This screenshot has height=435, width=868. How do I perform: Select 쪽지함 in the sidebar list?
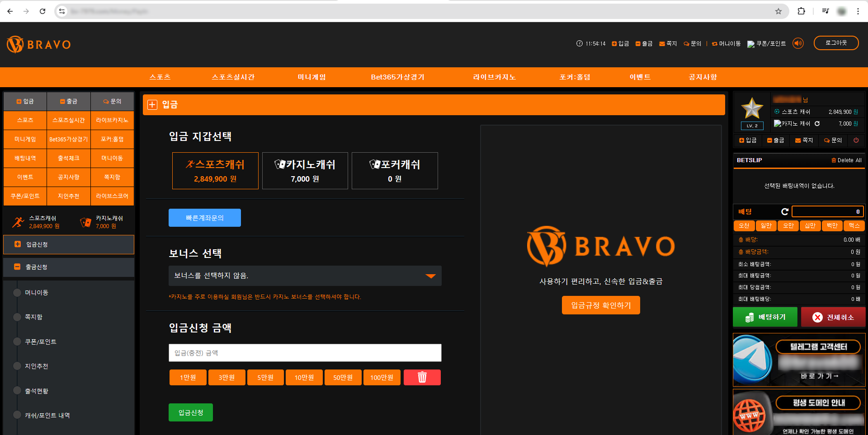[x=33, y=317]
